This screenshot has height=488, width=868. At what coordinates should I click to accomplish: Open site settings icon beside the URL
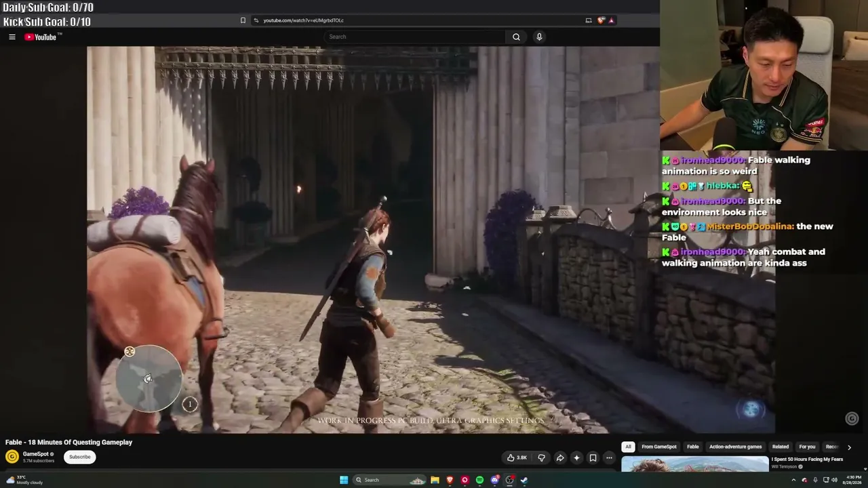click(256, 20)
